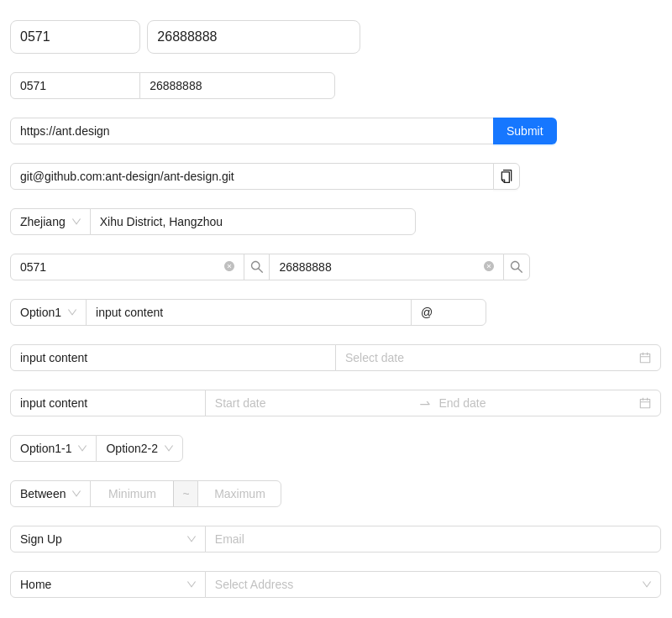Open the Option1 select dropdown
This screenshot has height=618, width=672.
pyautogui.click(x=49, y=312)
